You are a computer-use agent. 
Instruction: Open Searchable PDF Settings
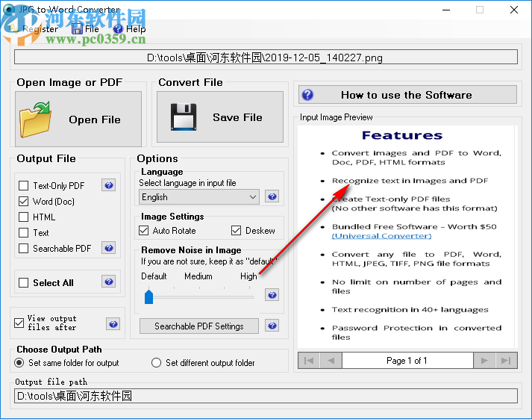(199, 326)
